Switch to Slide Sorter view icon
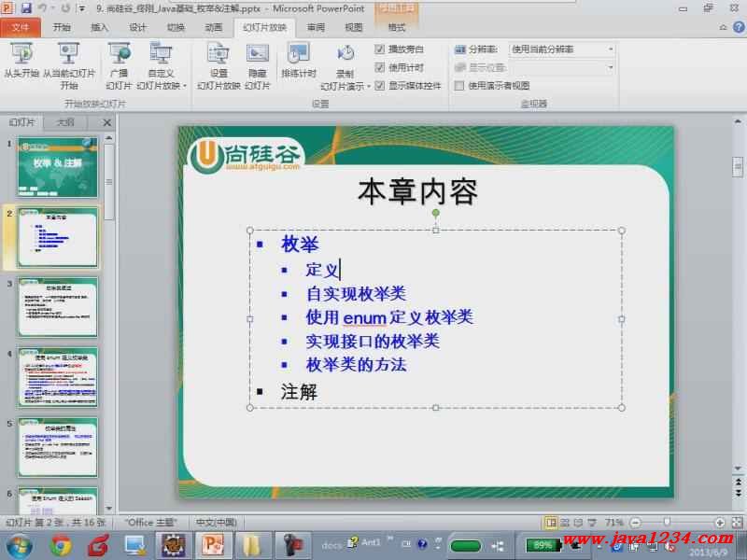The width and height of the screenshot is (747, 560). click(565, 523)
